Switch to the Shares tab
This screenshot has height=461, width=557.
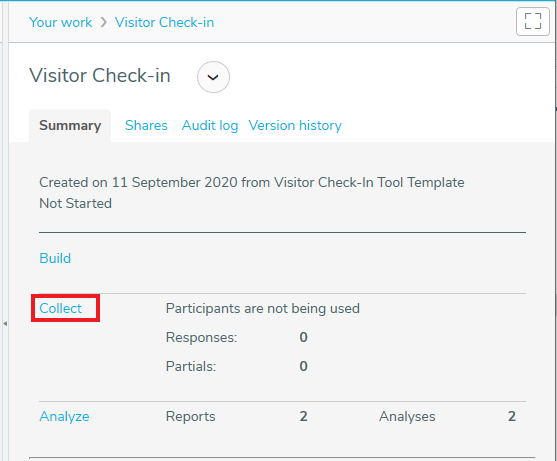point(146,125)
